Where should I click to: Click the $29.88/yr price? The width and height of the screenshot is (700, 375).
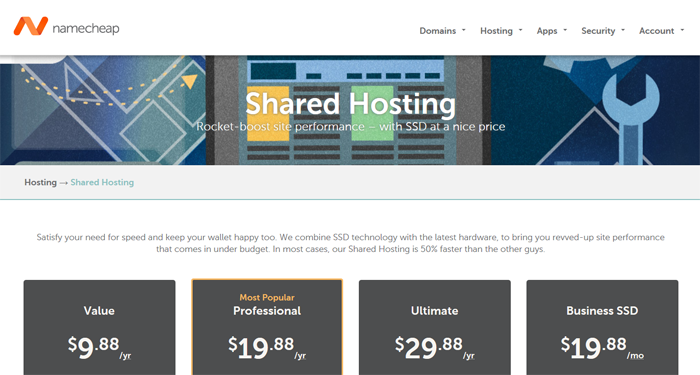(x=435, y=348)
